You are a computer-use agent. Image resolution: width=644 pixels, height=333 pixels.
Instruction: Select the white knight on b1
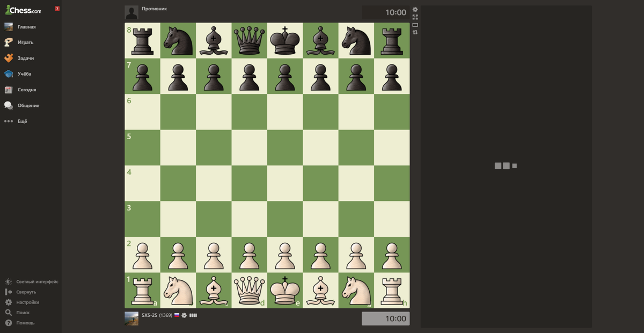178,291
